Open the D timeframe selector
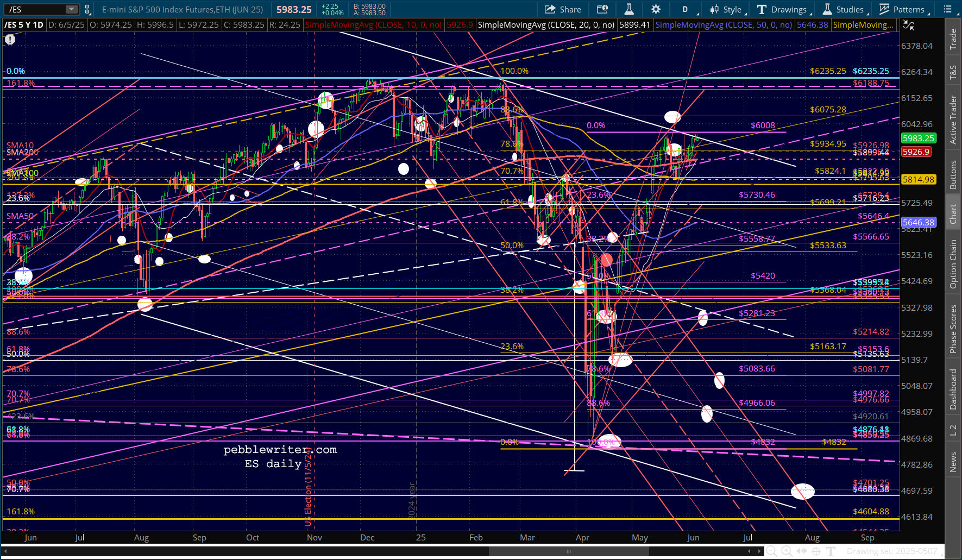This screenshot has width=962, height=560. point(685,9)
